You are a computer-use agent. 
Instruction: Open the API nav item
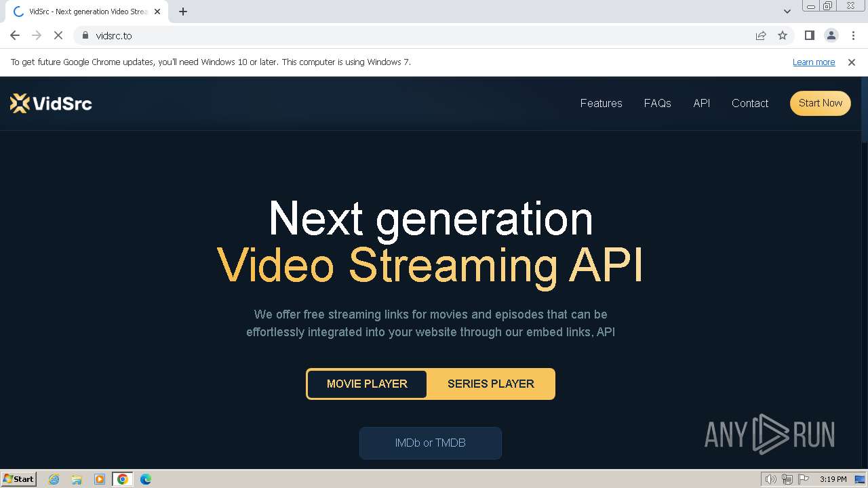click(x=702, y=103)
